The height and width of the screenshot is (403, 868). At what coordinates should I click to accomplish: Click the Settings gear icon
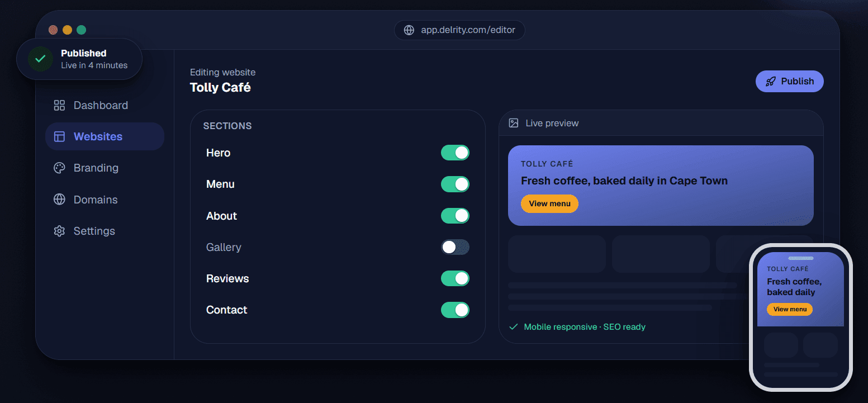[59, 231]
